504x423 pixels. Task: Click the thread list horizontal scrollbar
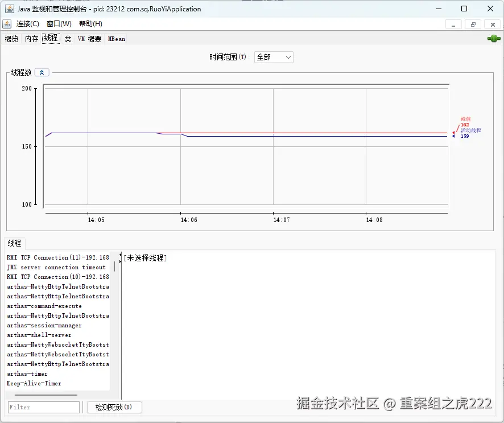(x=46, y=395)
